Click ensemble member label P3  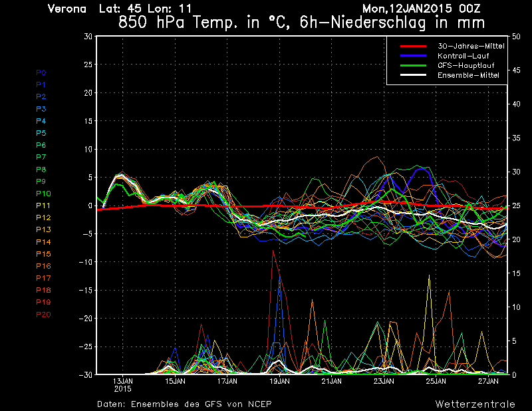click(41, 109)
